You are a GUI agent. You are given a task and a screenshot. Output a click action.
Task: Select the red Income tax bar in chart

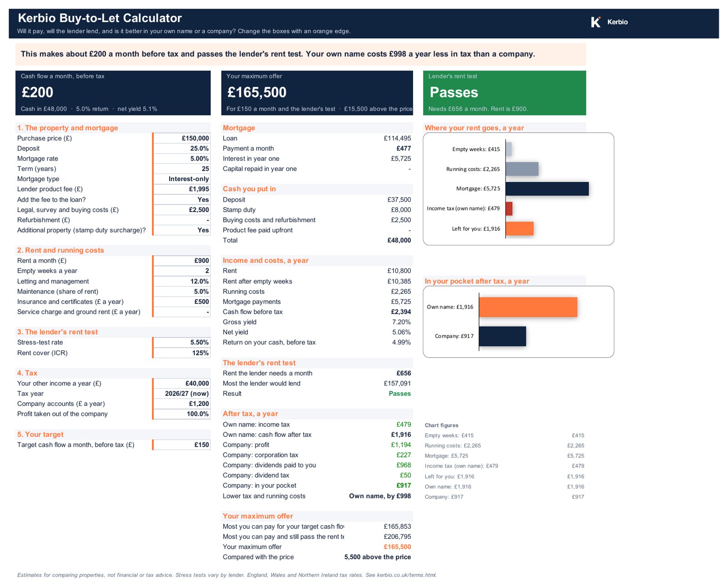coord(509,209)
